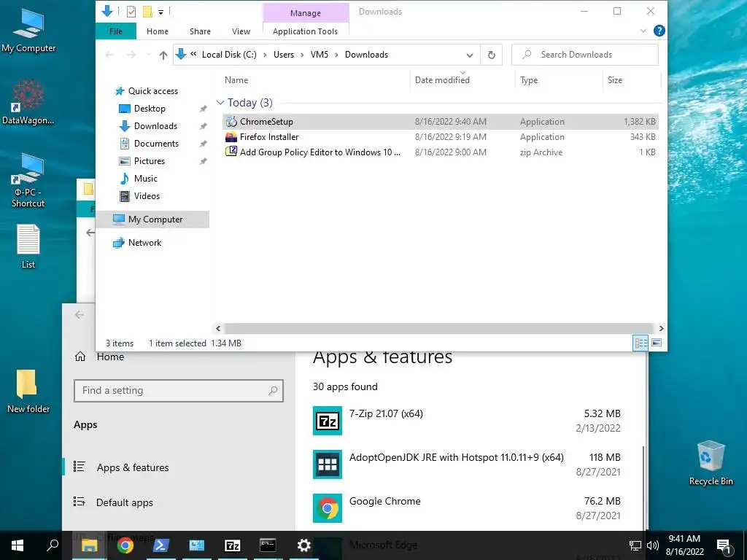
Task: Go to Settings Home
Action: coord(110,357)
